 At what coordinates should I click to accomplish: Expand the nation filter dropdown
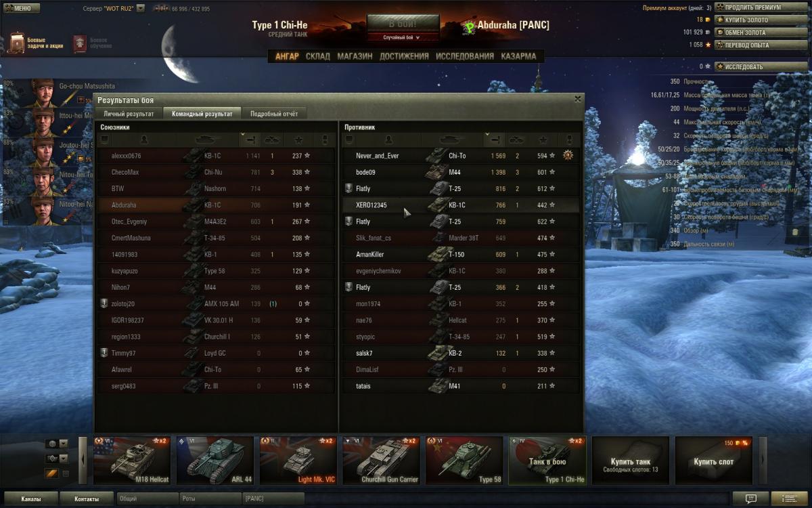pyautogui.click(x=64, y=444)
